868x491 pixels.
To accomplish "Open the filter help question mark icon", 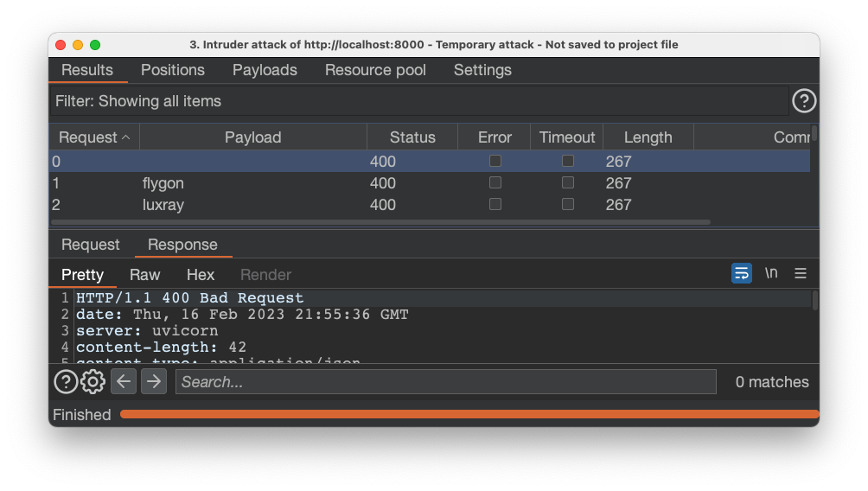I will point(804,101).
